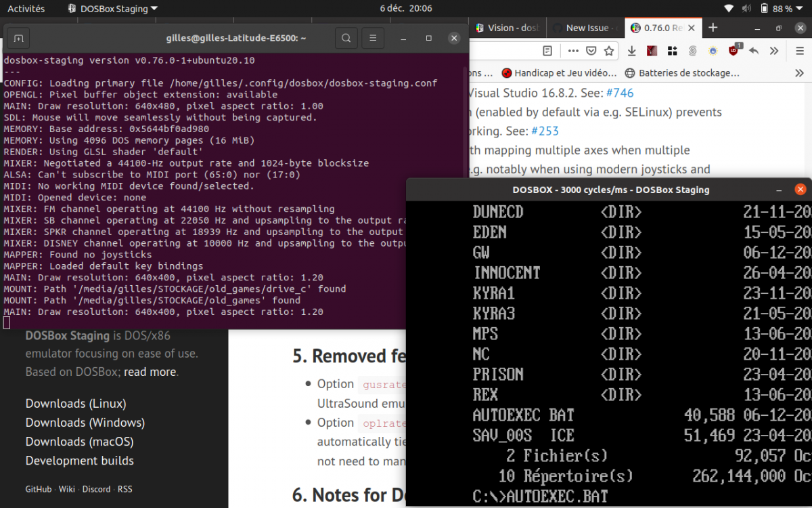Open the Firefox downloads arrow icon
This screenshot has height=508, width=812.
[x=632, y=51]
